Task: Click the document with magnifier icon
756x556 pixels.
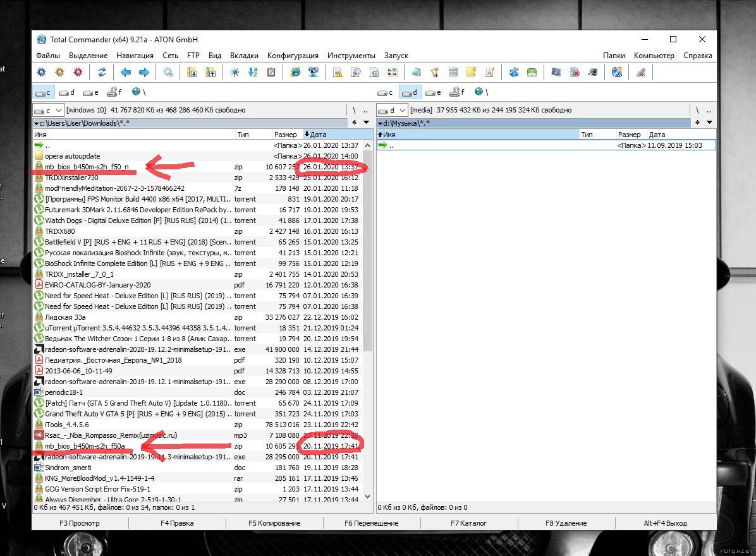Action: click(x=357, y=72)
